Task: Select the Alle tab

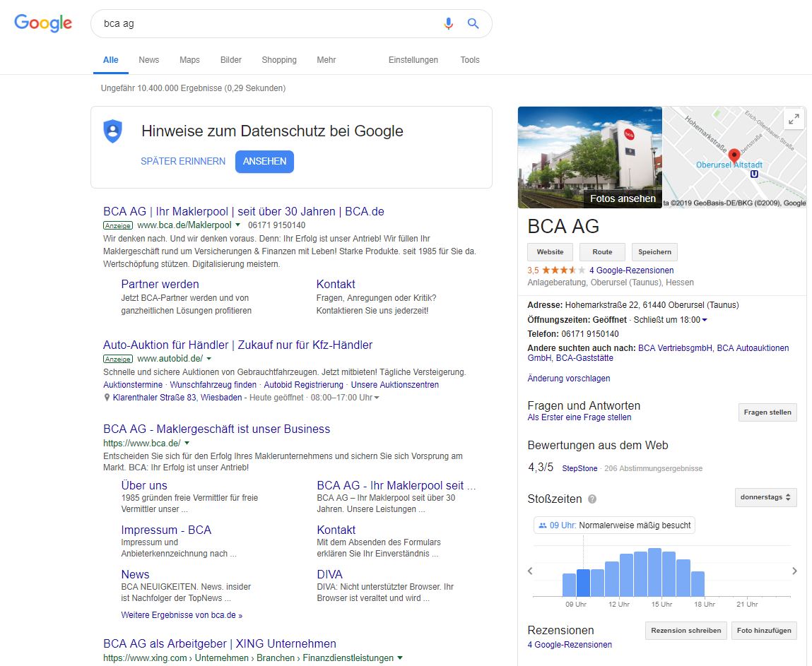Action: click(111, 60)
